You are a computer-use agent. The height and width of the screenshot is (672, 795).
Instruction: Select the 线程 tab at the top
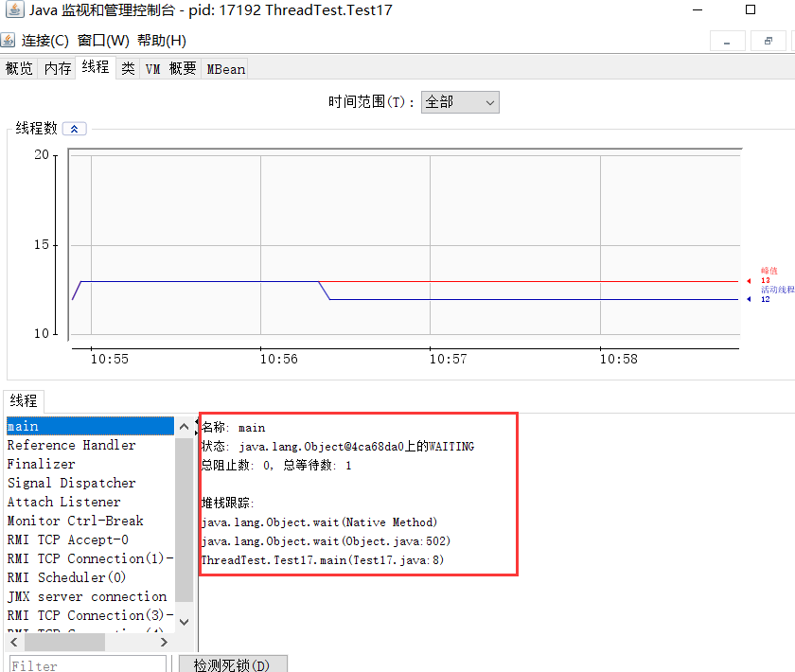click(x=96, y=67)
